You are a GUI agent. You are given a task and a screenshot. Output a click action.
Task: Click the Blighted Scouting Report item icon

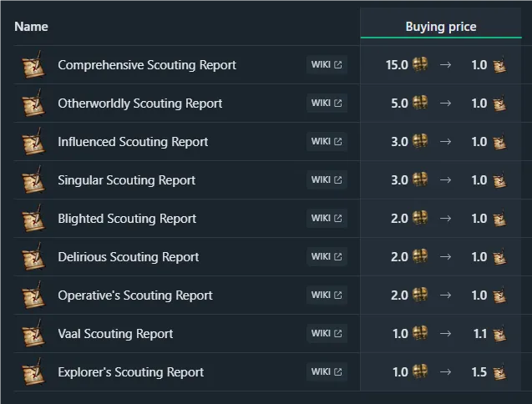pos(33,218)
